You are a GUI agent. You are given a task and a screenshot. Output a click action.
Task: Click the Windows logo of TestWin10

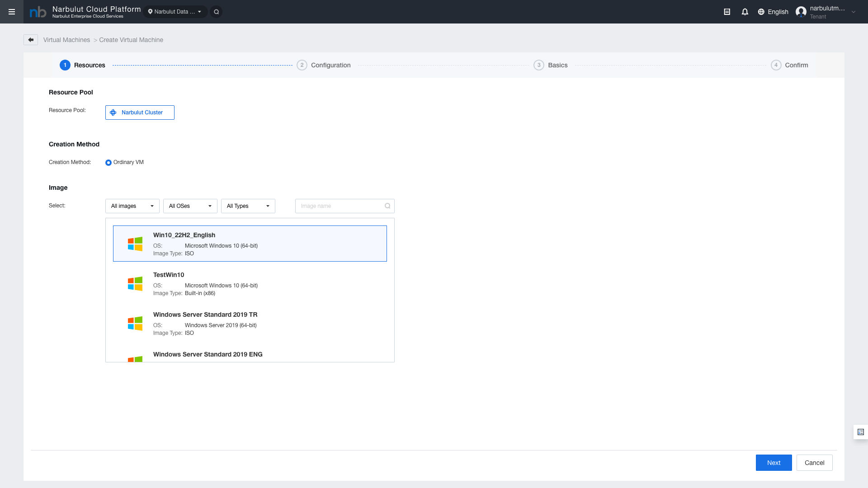click(x=135, y=283)
